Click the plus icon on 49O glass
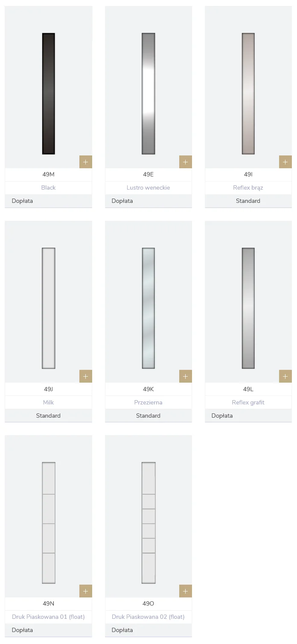The image size is (297, 644). [x=186, y=591]
